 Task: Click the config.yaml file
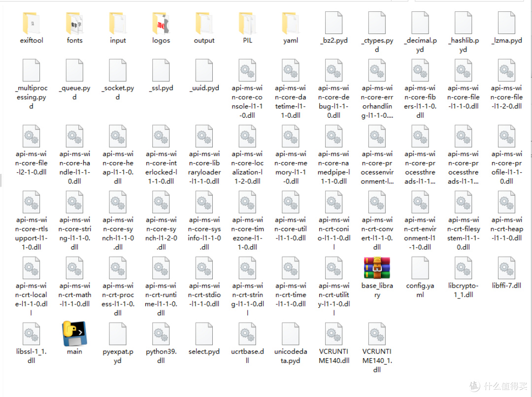(x=420, y=269)
